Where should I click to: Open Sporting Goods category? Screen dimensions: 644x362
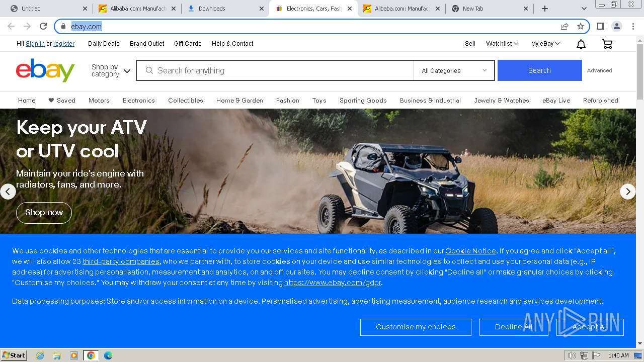[x=363, y=101]
